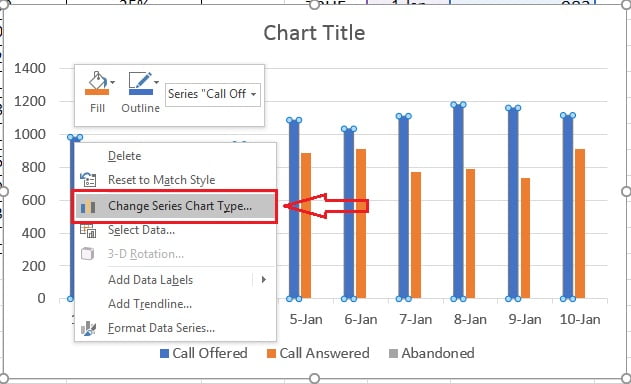Viewport: 631px width, 384px height.
Task: Choose Change Series Chart Type
Action: pyautogui.click(x=176, y=206)
